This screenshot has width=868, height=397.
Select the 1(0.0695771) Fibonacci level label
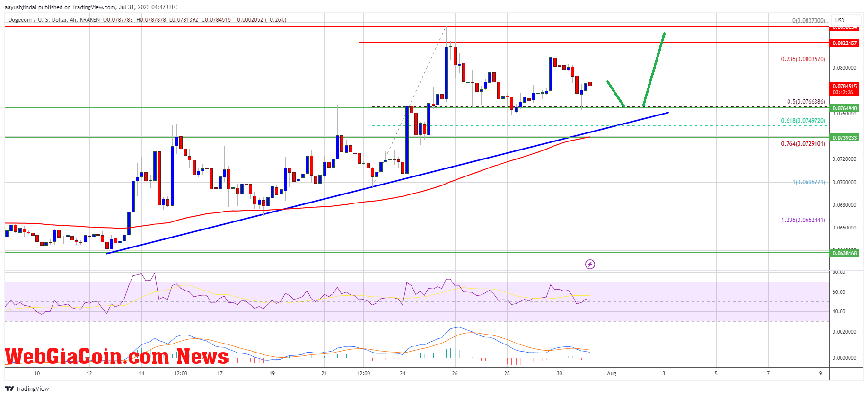tap(809, 182)
